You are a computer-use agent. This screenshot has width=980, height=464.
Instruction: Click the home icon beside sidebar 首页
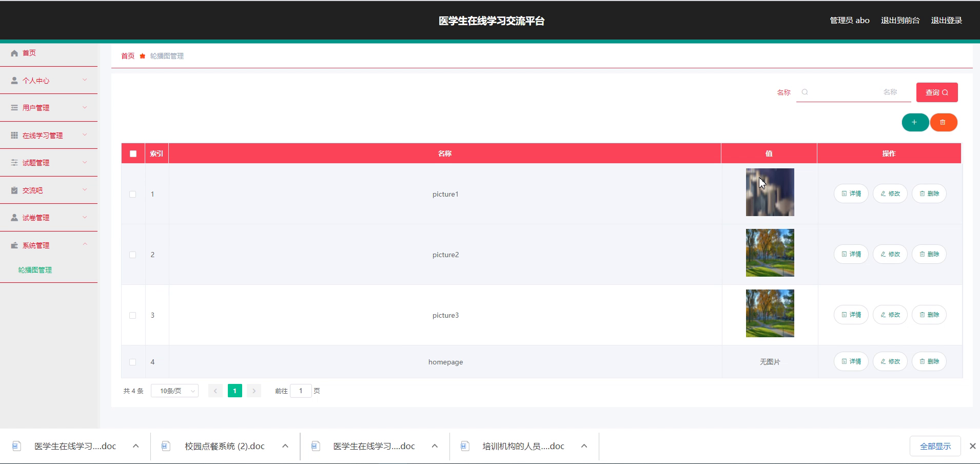coord(14,53)
